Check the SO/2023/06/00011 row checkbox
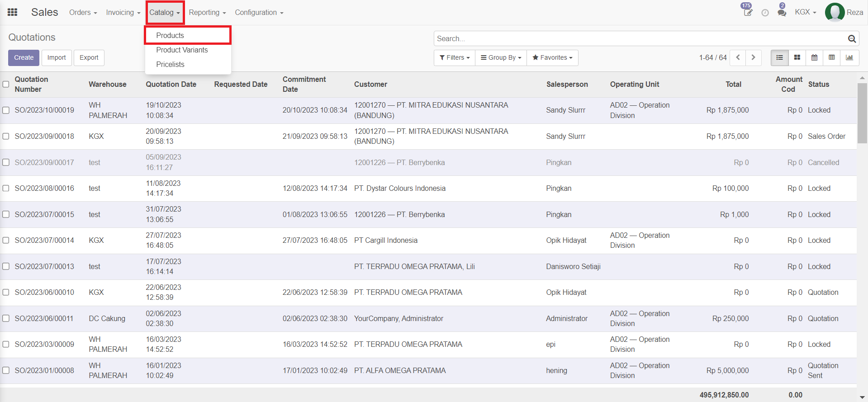The width and height of the screenshot is (868, 402). click(6, 318)
